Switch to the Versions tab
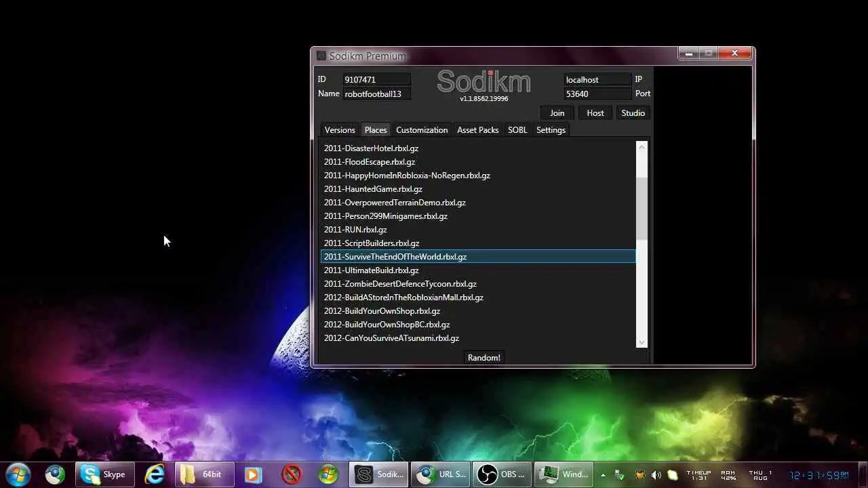868x488 pixels. point(340,130)
